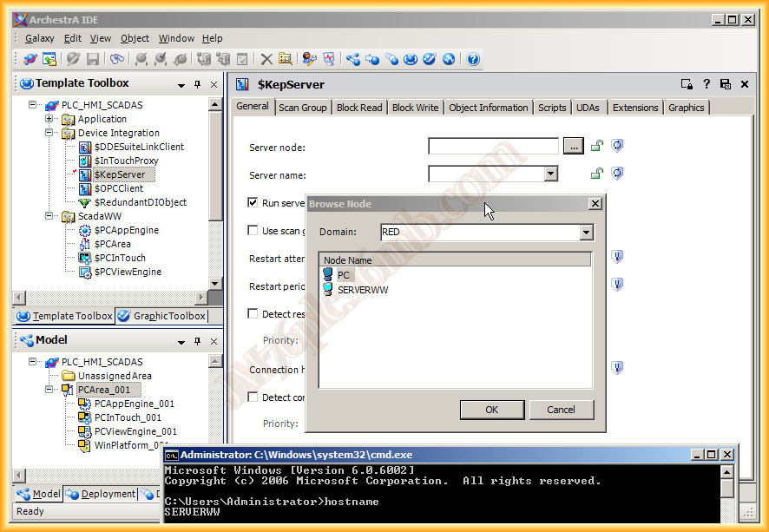Click the Delete (X) toolbar icon
Screen dimensions: 769x532
(266, 59)
